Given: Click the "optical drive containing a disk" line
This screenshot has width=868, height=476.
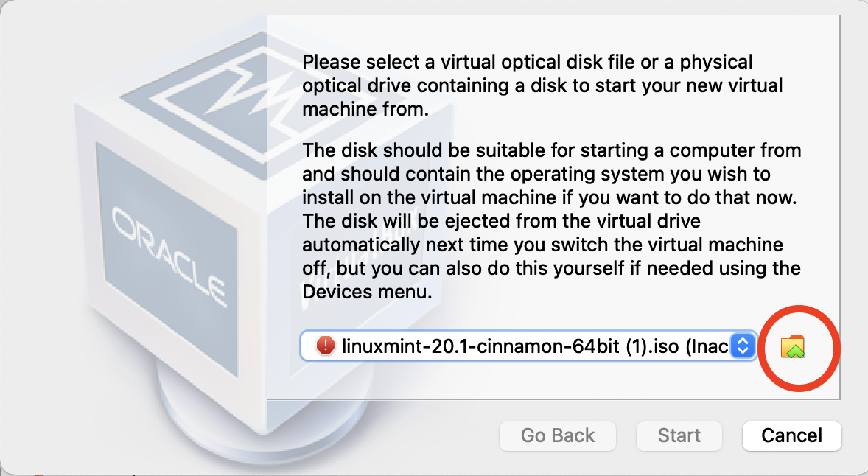Looking at the screenshot, I should point(542,86).
